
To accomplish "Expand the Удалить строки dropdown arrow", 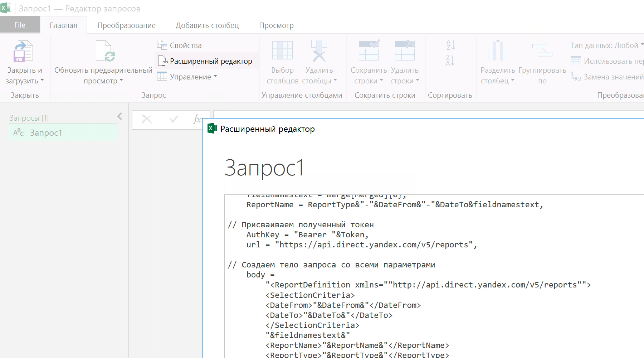I will 418,80.
